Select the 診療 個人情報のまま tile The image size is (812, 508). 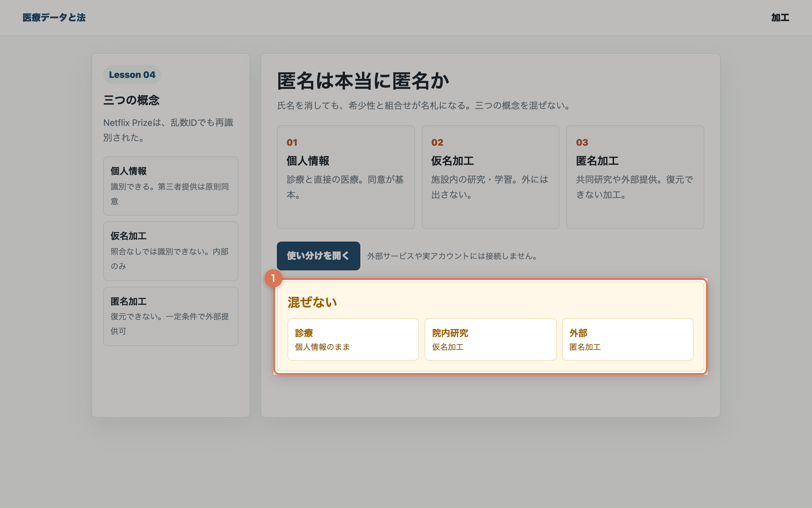[353, 339]
